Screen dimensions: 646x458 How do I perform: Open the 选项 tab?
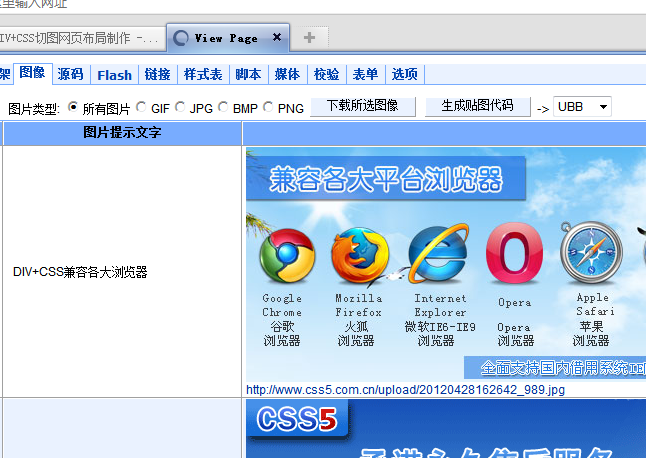[x=405, y=75]
